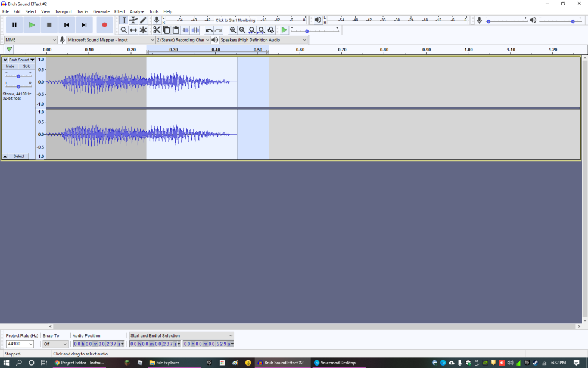This screenshot has width=588, height=368.
Task: Fit selection to window width
Action: coord(252,30)
